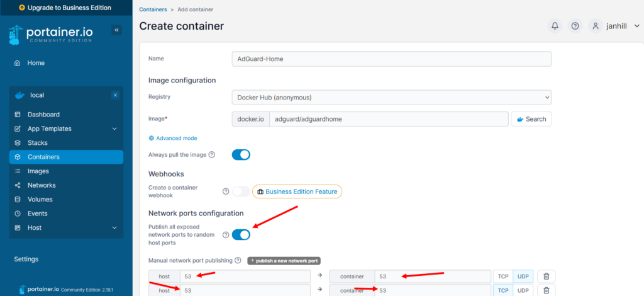Select UDP protocol in first port row
644x296 pixels.
tap(523, 276)
